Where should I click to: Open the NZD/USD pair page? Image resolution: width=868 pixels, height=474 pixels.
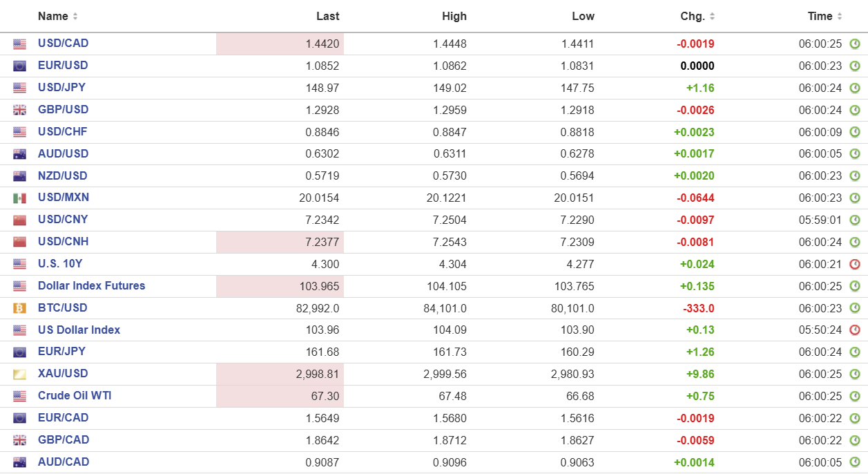[63, 176]
